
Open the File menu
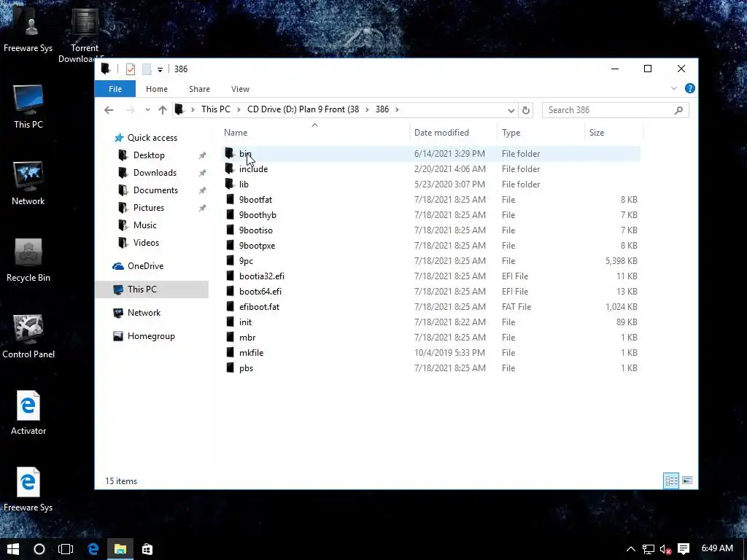pyautogui.click(x=115, y=89)
